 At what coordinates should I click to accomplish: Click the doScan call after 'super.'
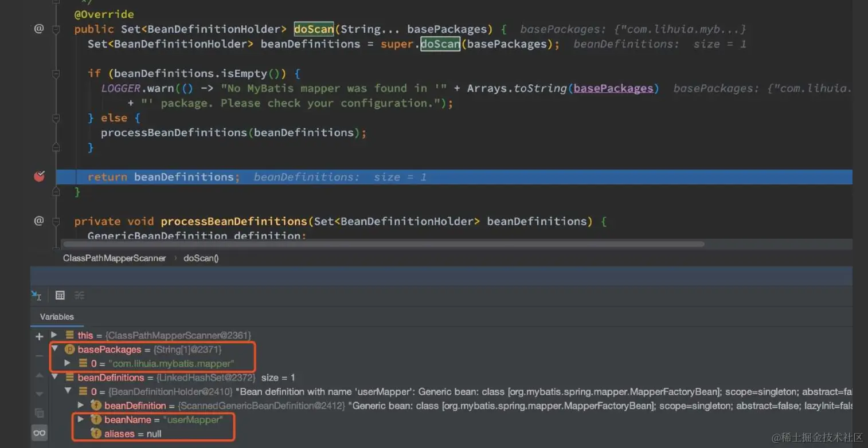[440, 44]
